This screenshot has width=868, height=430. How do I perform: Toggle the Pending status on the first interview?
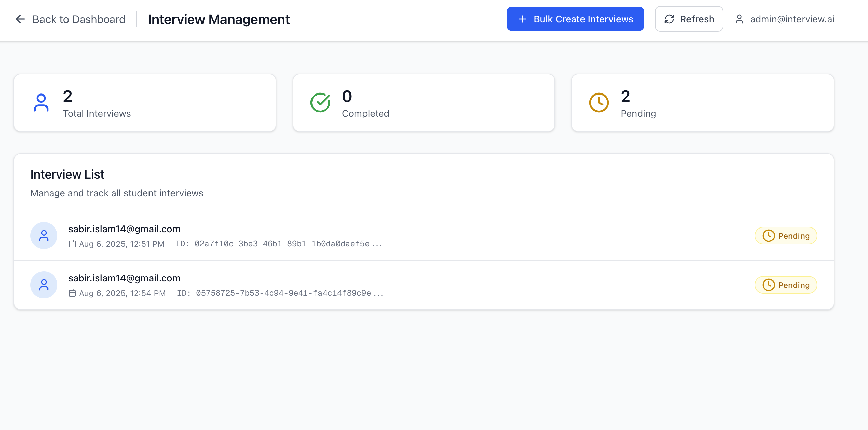(786, 236)
